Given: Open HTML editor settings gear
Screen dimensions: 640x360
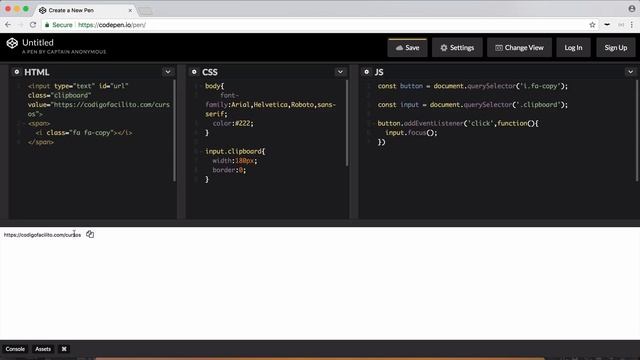Looking at the screenshot, I should click(x=17, y=72).
